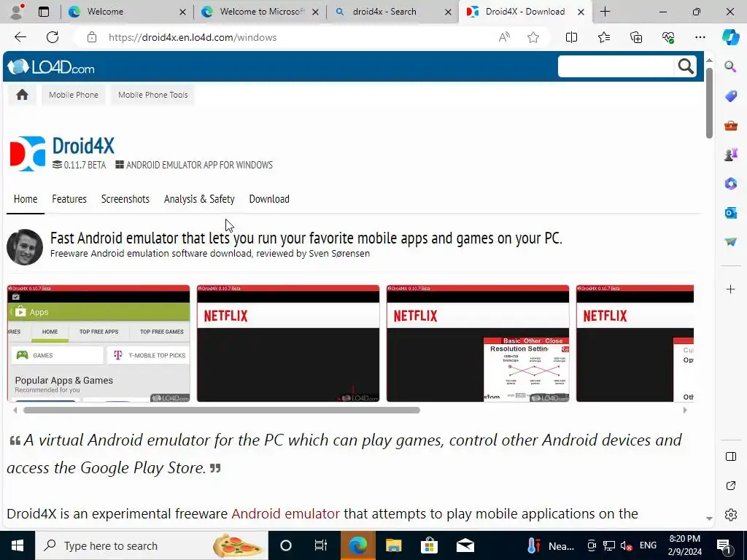Add sidebar app with plus icon
Screen dimensions: 747x560
[x=730, y=289]
